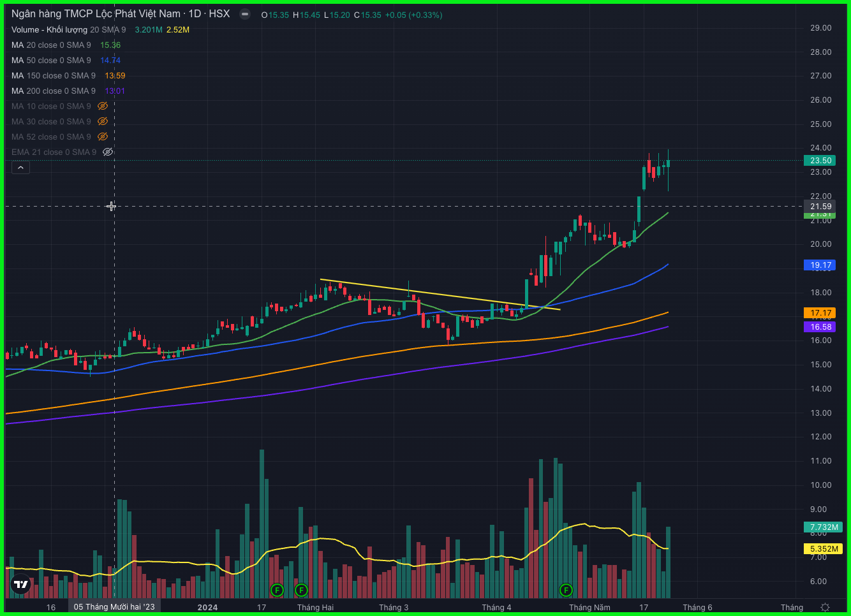
Task: Click the 6.00 label on price axis
Action: [818, 582]
